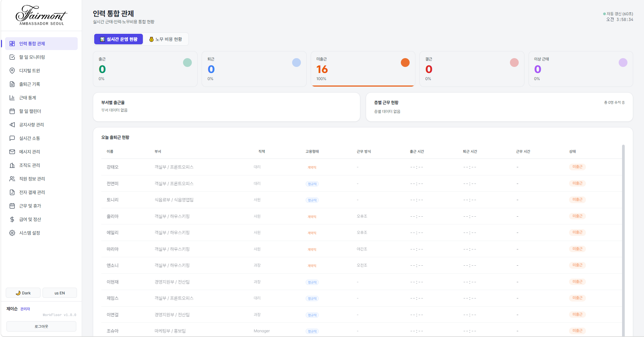Click the green 출근 status circle
This screenshot has width=644, height=337.
point(187,63)
